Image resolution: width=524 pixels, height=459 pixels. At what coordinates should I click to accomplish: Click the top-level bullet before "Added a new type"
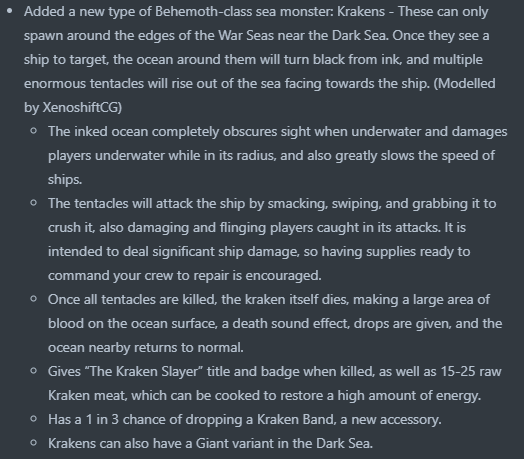(x=10, y=11)
